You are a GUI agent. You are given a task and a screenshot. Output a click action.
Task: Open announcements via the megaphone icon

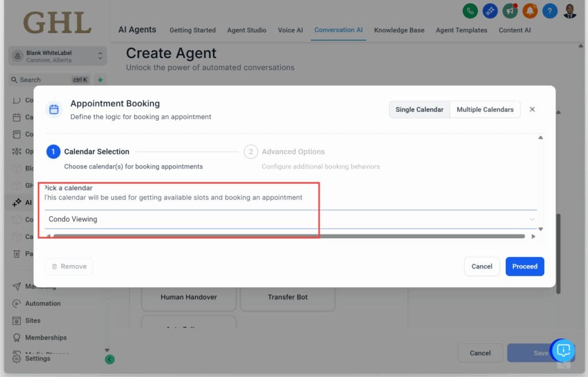[510, 10]
